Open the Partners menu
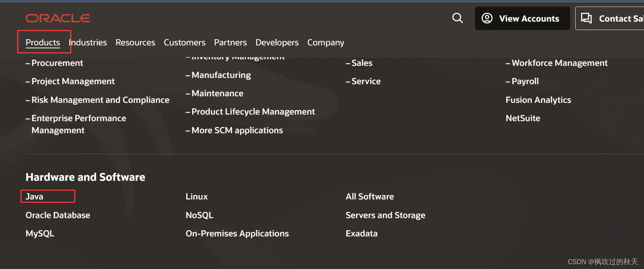Viewport: 644px width, 269px height. tap(230, 42)
